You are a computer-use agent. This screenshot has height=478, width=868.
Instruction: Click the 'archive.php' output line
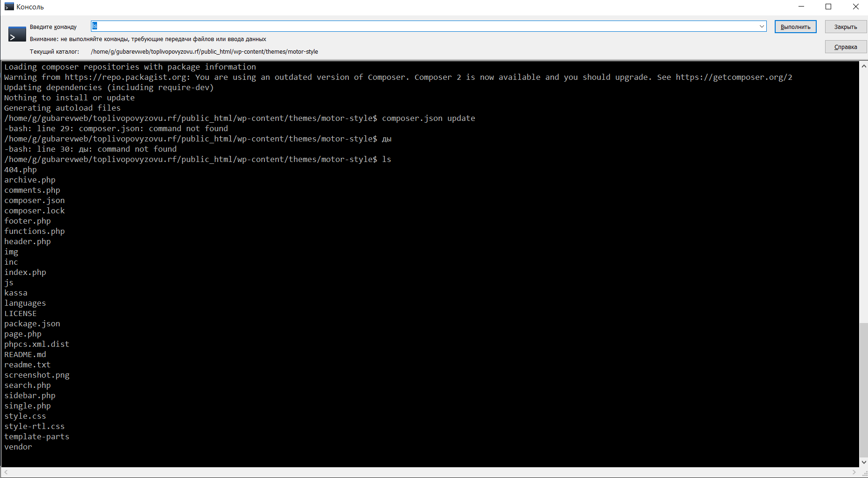tap(30, 180)
